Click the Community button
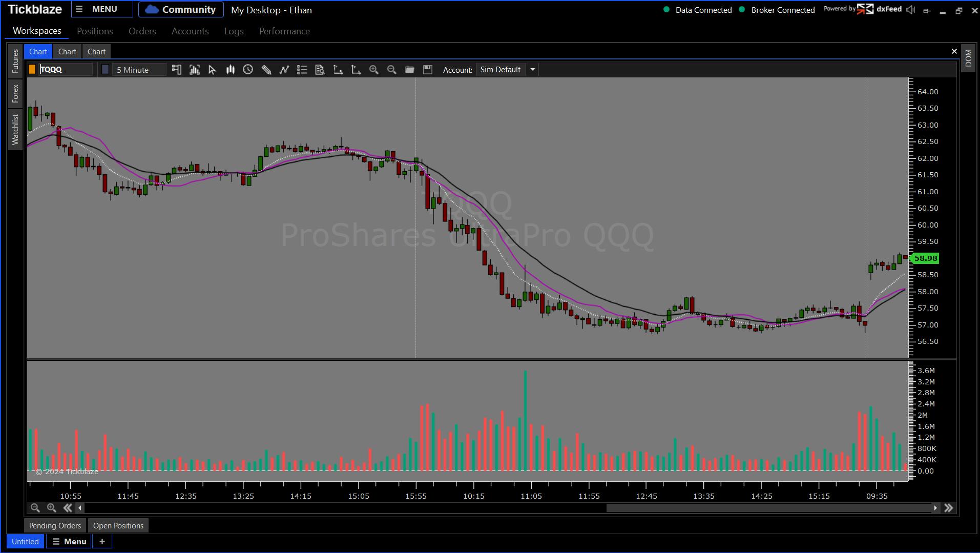 click(181, 9)
